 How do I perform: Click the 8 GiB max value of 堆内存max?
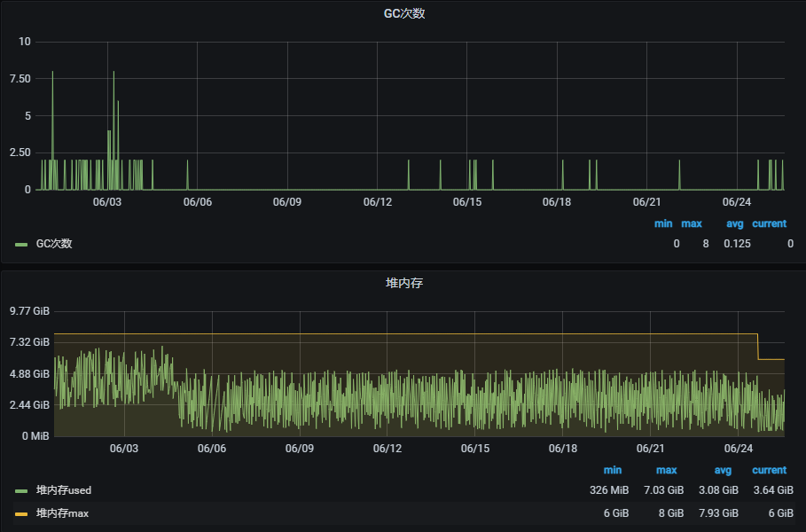pyautogui.click(x=671, y=513)
